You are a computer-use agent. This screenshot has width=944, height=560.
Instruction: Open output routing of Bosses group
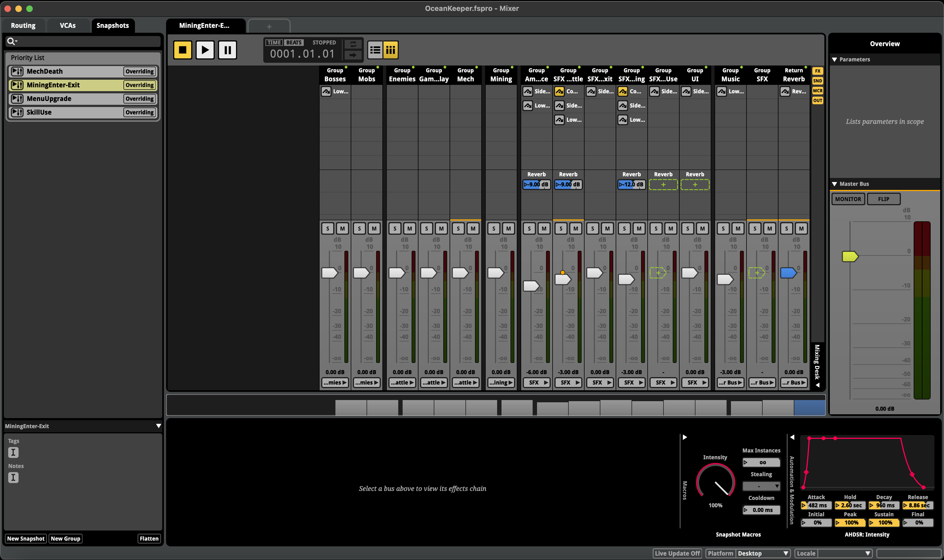(x=335, y=383)
